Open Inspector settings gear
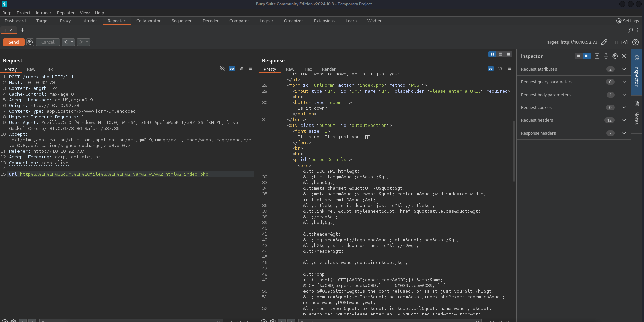 615,56
